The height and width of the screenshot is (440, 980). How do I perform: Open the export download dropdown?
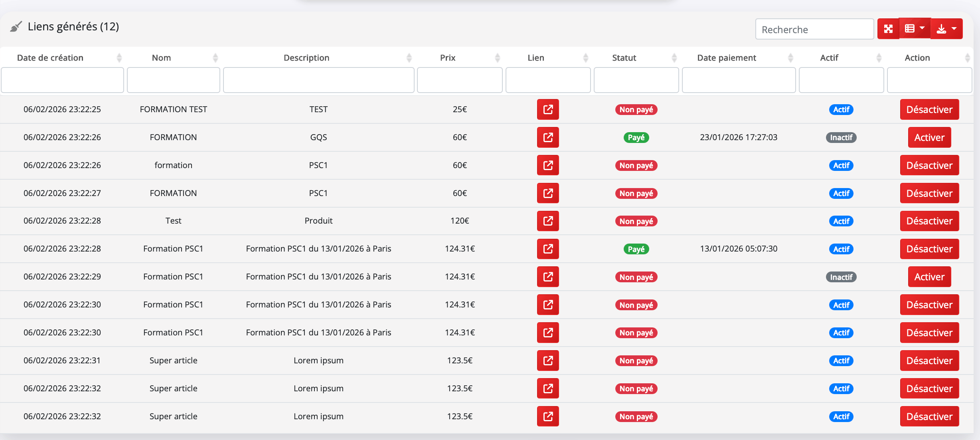(x=946, y=29)
